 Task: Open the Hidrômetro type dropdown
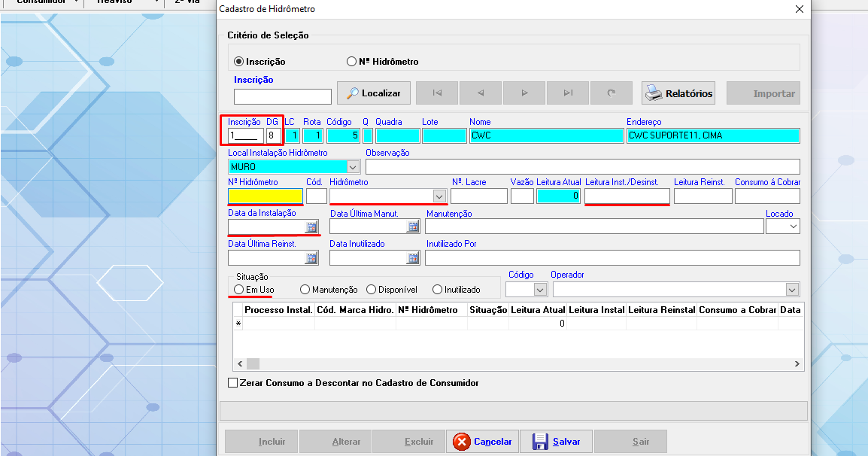pos(439,196)
